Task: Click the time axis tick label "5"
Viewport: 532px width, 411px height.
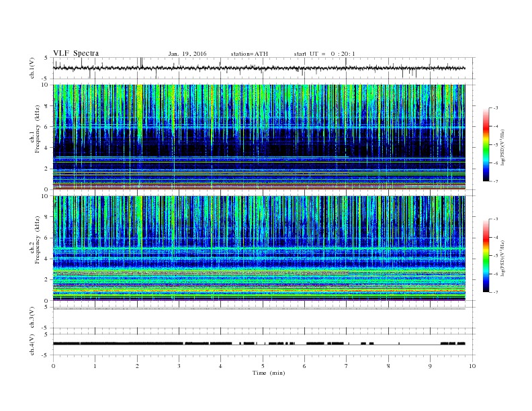Action: point(263,366)
